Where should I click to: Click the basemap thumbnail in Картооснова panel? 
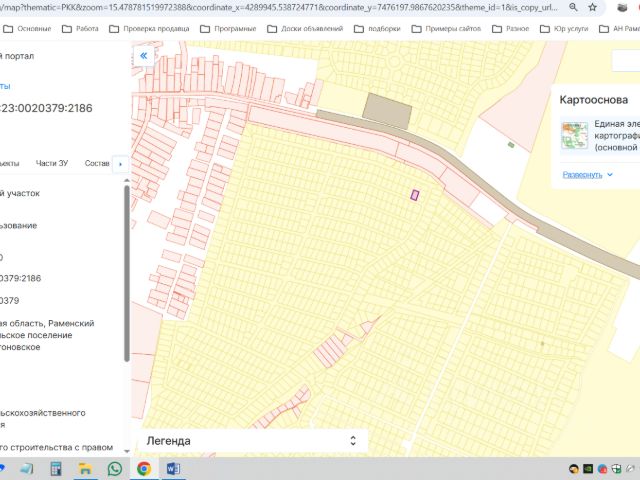tap(574, 135)
